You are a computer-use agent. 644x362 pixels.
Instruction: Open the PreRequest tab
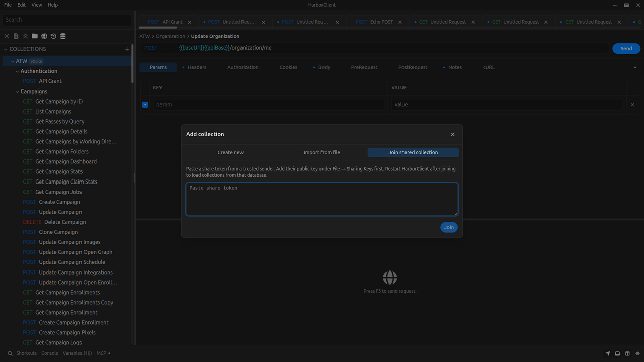point(364,67)
